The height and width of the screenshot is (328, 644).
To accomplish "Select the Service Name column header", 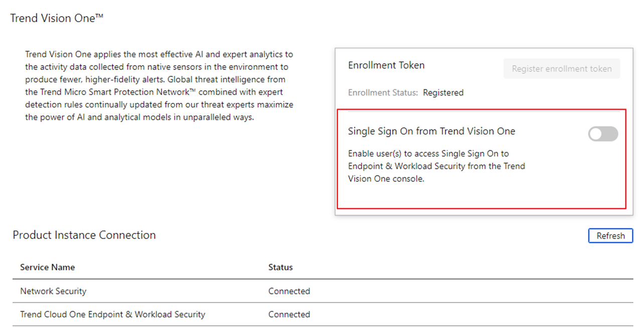I will coord(47,267).
